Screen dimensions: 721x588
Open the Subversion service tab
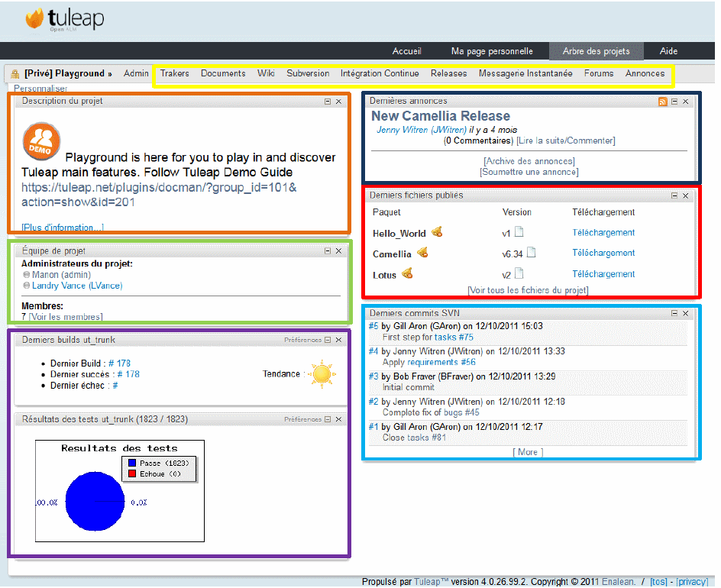click(x=308, y=73)
